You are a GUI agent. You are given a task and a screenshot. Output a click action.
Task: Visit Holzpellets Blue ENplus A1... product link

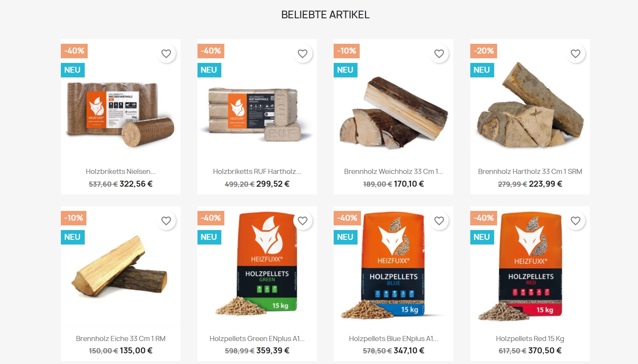click(x=393, y=338)
